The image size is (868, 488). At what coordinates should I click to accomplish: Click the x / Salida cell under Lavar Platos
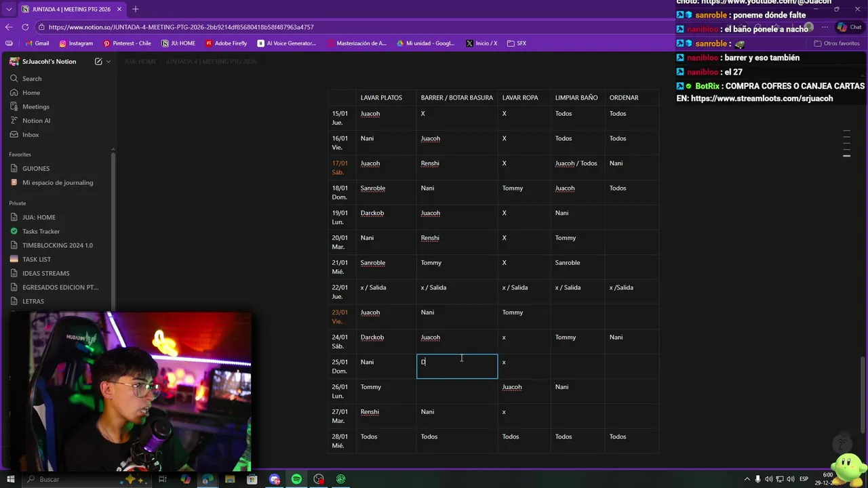point(387,292)
